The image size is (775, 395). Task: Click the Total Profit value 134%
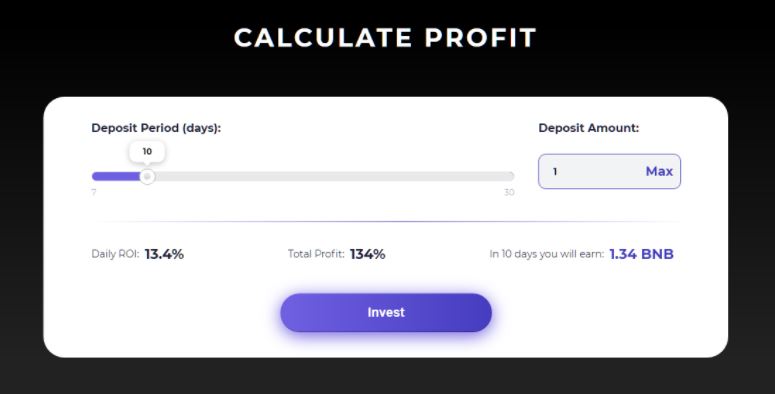[367, 254]
